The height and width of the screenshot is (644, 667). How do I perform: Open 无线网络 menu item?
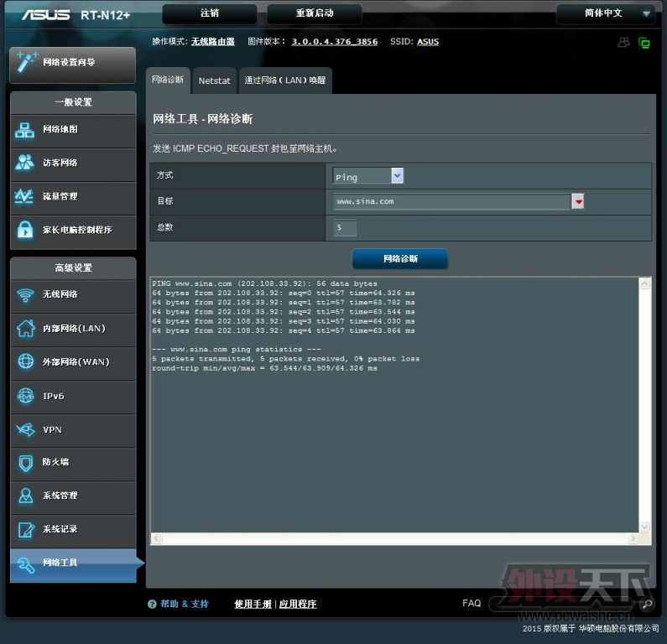[73, 295]
